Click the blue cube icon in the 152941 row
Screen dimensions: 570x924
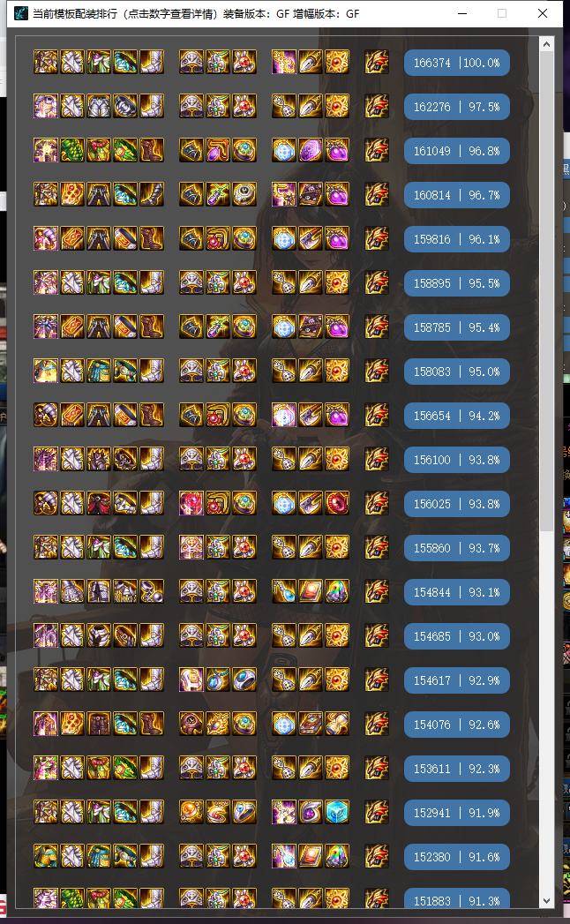click(337, 812)
